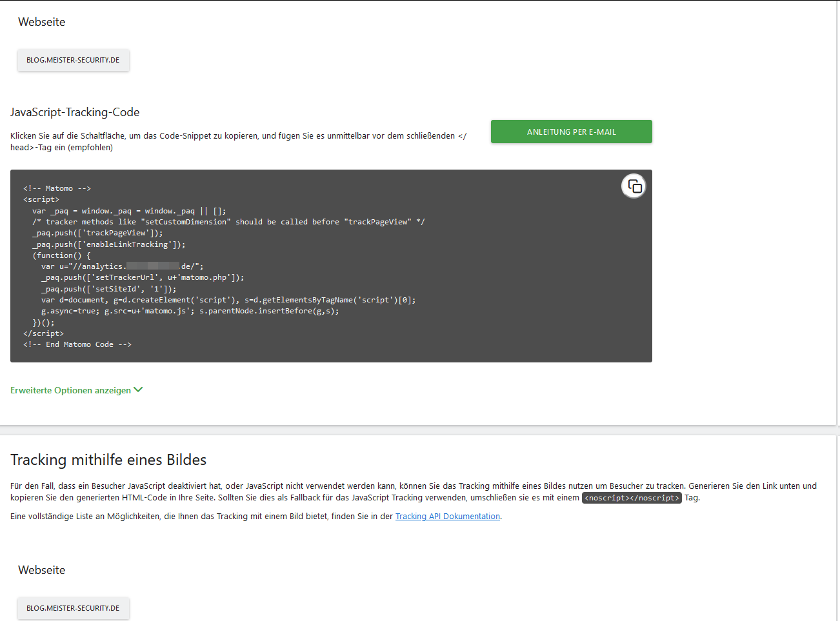The height and width of the screenshot is (621, 840).
Task: Click the noscript code tag text
Action: click(x=632, y=498)
